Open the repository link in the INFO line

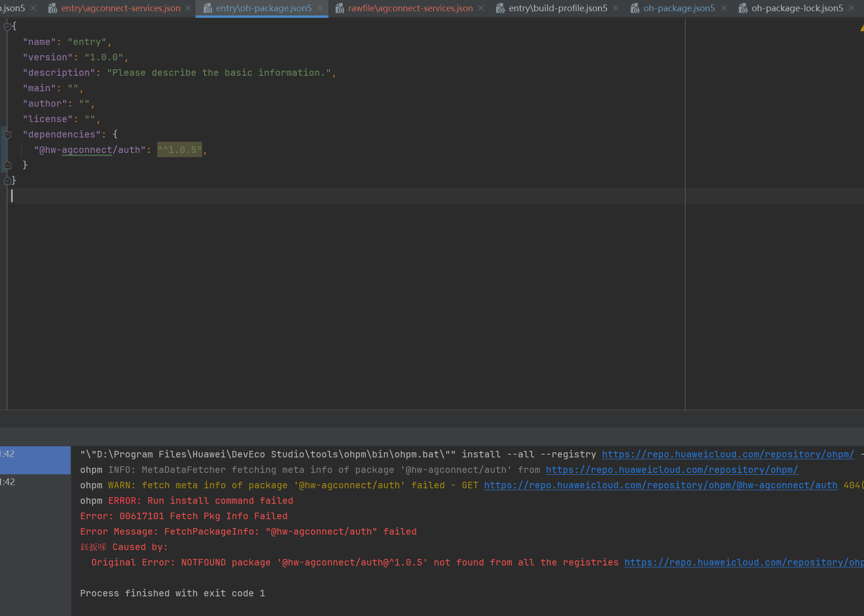(671, 470)
